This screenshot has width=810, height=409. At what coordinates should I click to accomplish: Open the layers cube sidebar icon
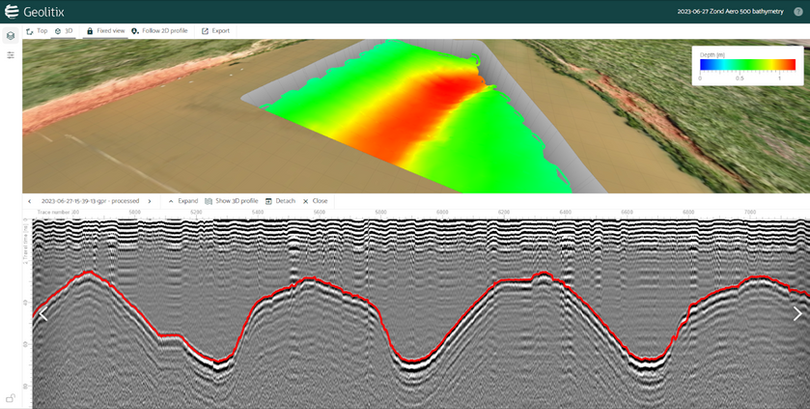tap(11, 36)
